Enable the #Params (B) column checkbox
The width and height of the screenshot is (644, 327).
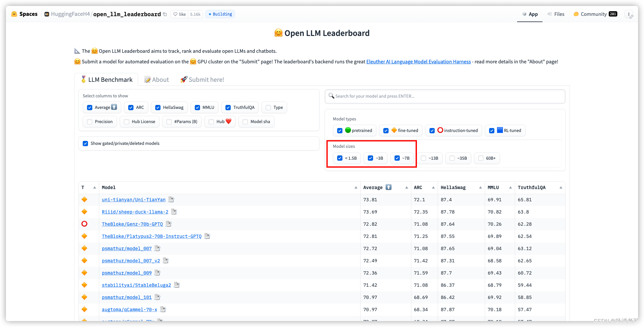tap(169, 122)
